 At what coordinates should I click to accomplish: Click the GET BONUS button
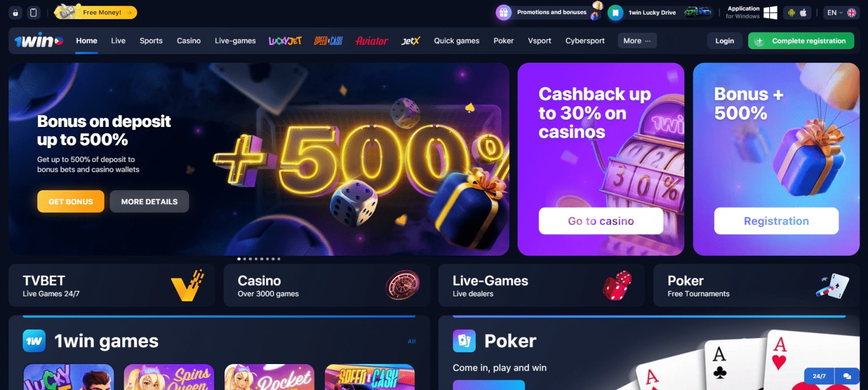point(71,201)
